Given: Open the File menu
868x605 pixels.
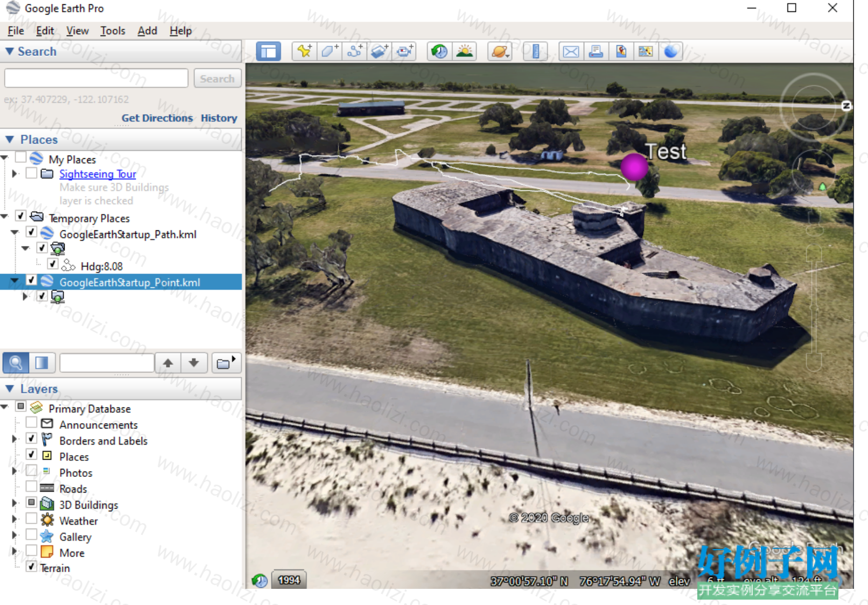Looking at the screenshot, I should (16, 31).
